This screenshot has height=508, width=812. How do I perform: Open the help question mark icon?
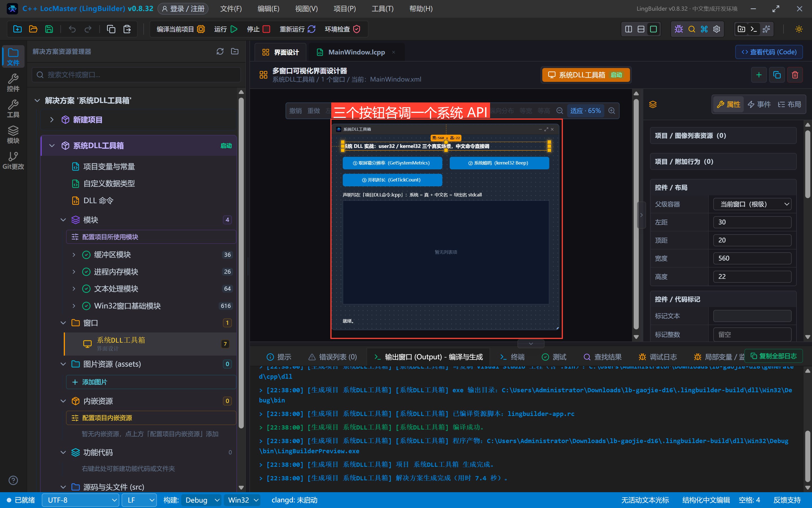[x=13, y=480]
